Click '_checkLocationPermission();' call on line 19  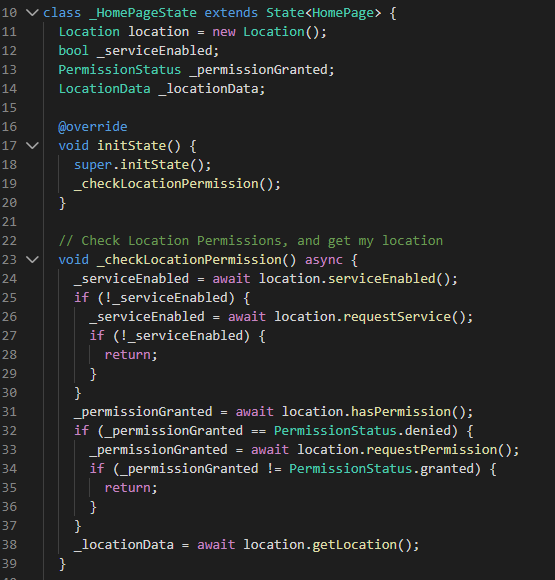pos(177,184)
